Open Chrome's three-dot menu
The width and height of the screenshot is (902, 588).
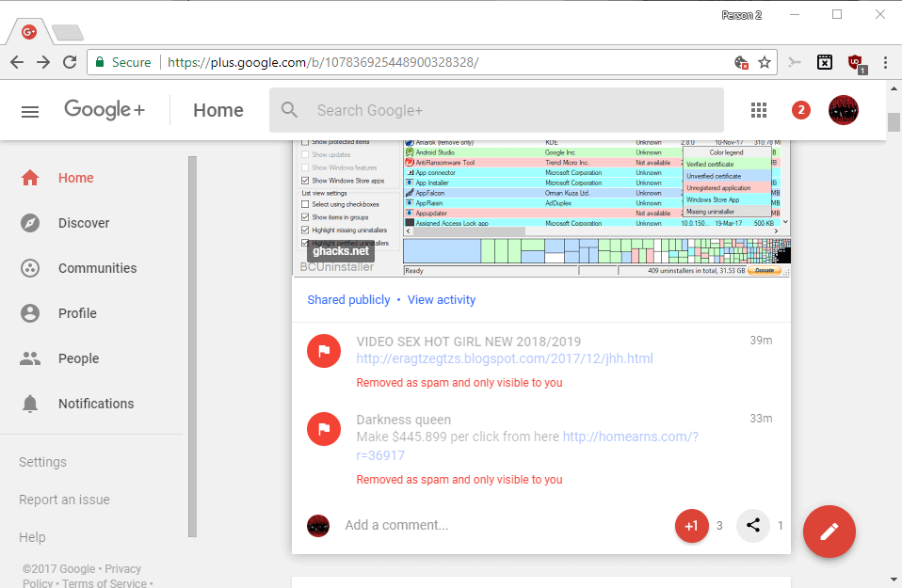[885, 62]
